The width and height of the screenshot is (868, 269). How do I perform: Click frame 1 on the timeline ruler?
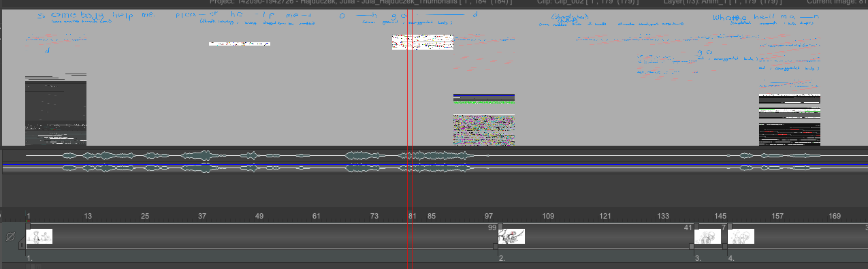pyautogui.click(x=29, y=216)
